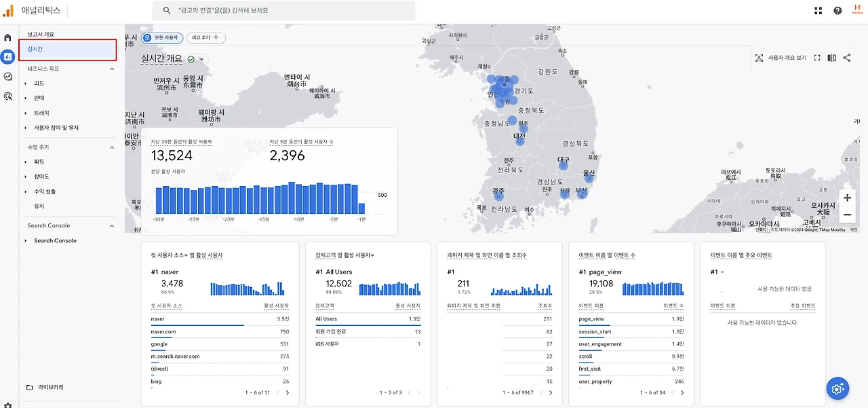Expand the 참여도 tree item

[26, 177]
